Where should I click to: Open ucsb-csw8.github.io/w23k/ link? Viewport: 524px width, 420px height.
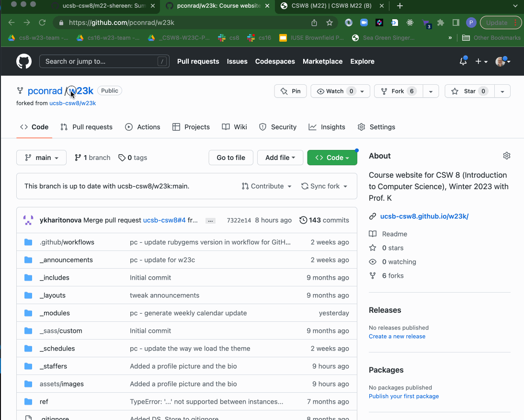tap(424, 216)
